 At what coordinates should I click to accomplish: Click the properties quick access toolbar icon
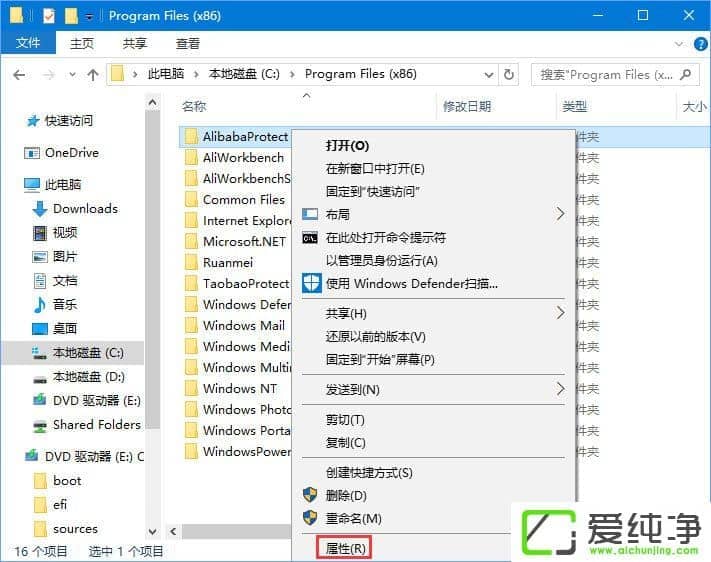pos(49,15)
